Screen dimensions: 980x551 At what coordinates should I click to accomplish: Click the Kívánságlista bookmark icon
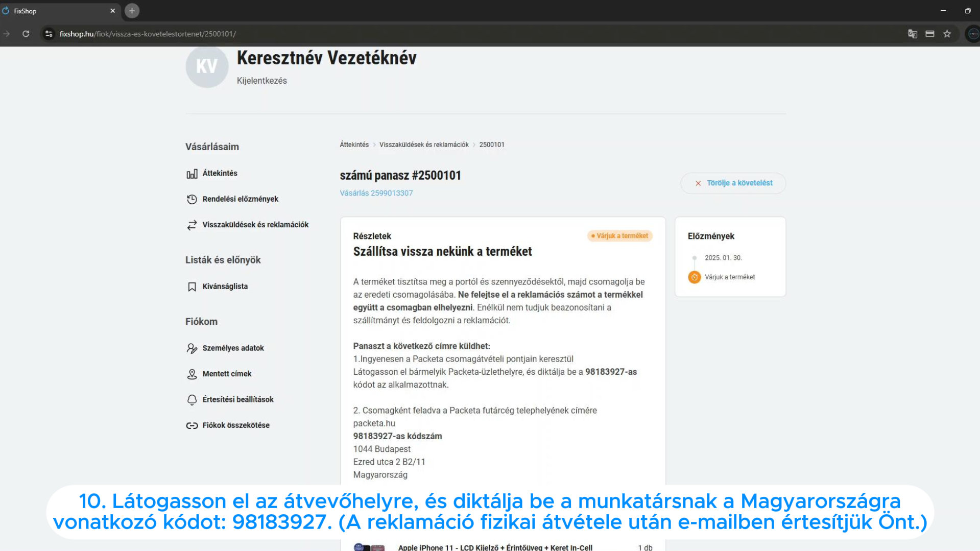tap(192, 287)
